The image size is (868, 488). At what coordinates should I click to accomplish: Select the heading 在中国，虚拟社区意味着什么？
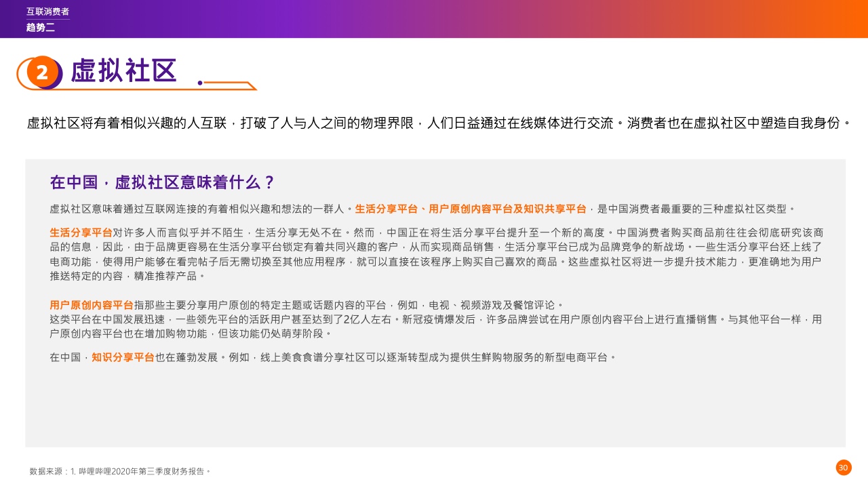click(163, 182)
